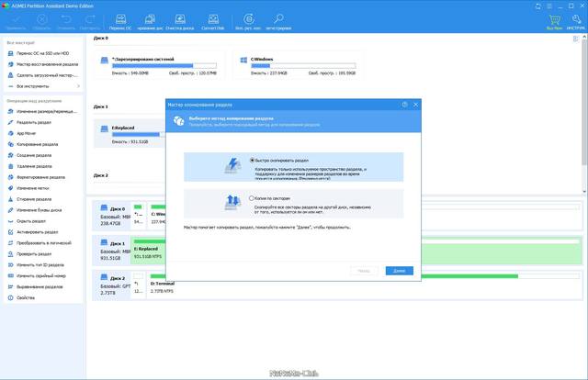Click the System Reserved partition usage bar
The height and width of the screenshot is (380, 588).
[164, 65]
